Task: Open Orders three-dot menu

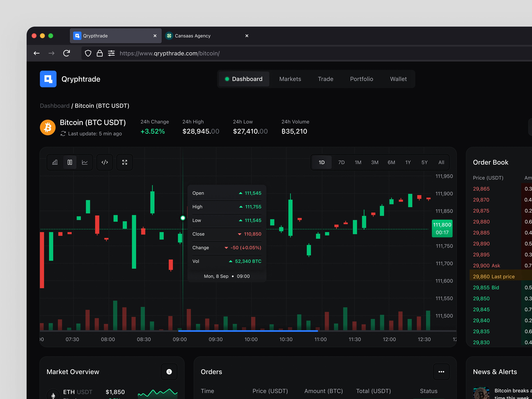Action: (x=441, y=372)
